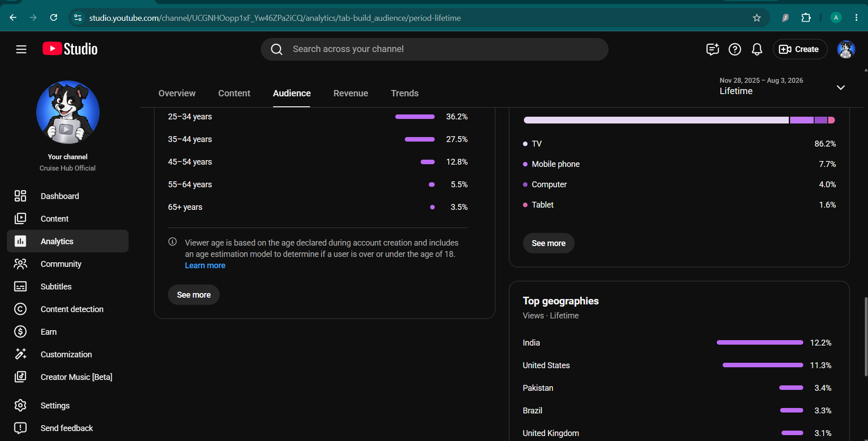Click the Mobile phone device row
This screenshot has width=868, height=441.
tap(679, 164)
